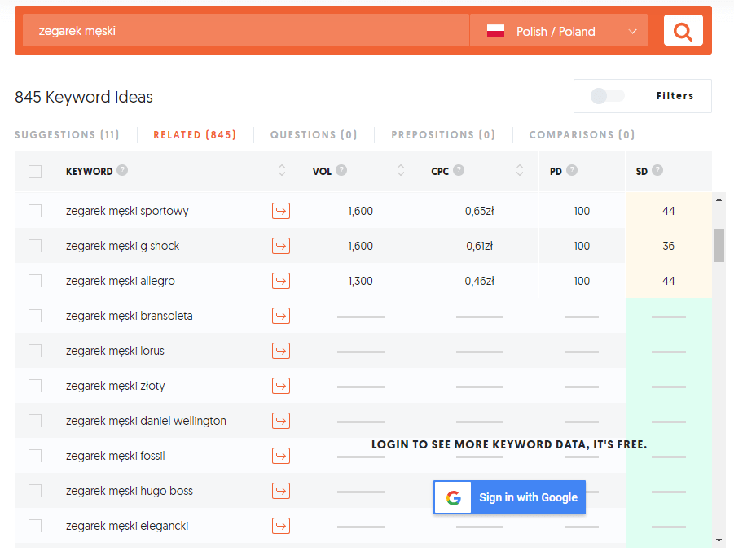Click the help icon beside KEYWORD header
The height and width of the screenshot is (560, 734).
pyautogui.click(x=121, y=171)
